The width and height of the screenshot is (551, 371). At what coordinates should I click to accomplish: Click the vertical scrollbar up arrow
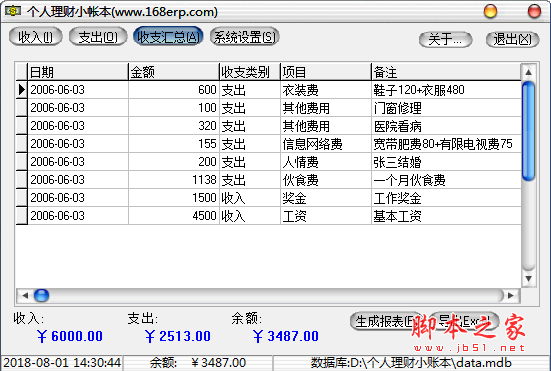(x=528, y=72)
